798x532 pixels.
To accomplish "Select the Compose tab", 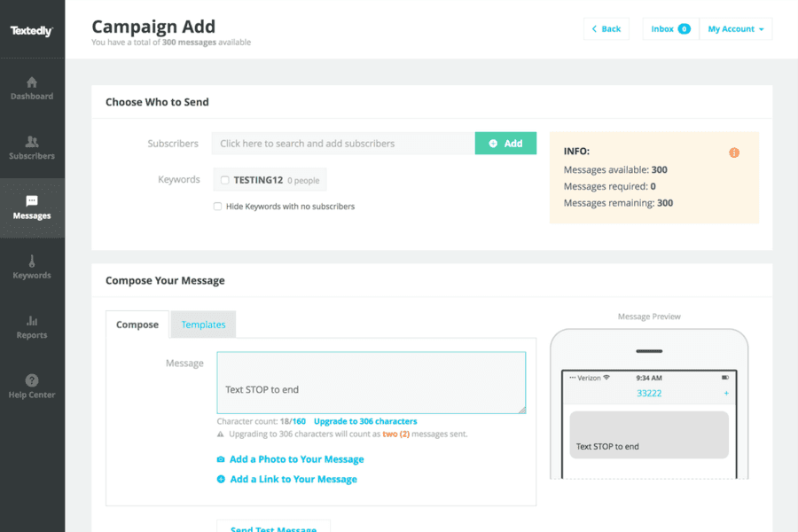I will click(137, 325).
